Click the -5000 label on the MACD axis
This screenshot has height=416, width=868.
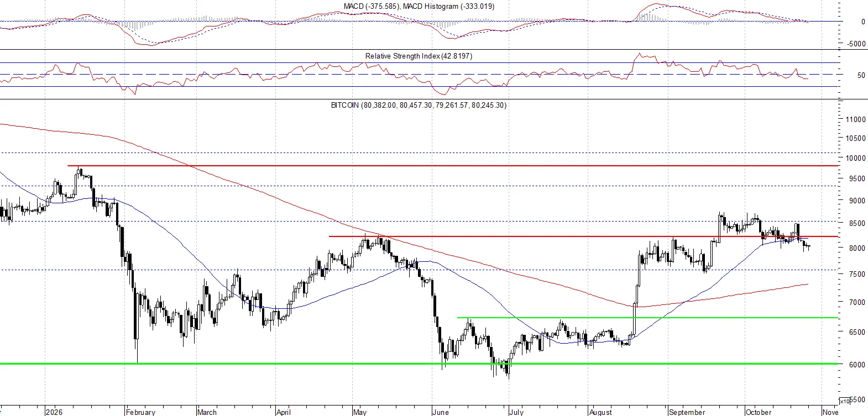tap(856, 44)
